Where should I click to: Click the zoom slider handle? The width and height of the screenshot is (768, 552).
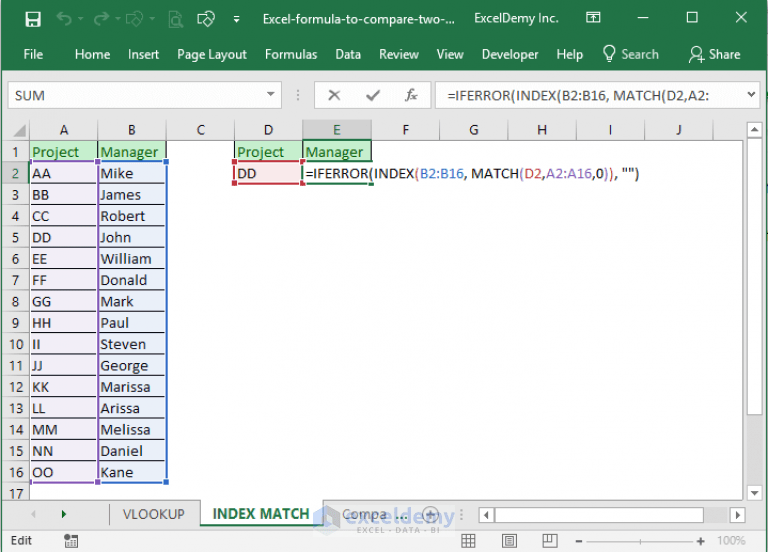(640, 541)
